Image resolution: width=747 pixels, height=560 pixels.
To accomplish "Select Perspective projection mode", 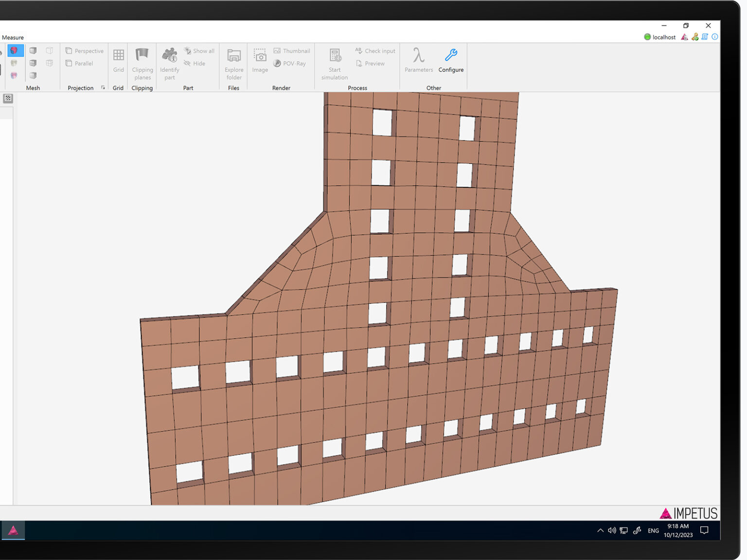I will point(85,51).
